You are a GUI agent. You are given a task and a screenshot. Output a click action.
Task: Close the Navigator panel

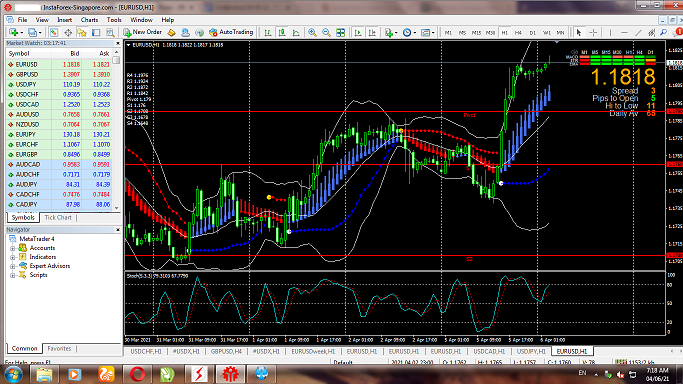click(118, 229)
